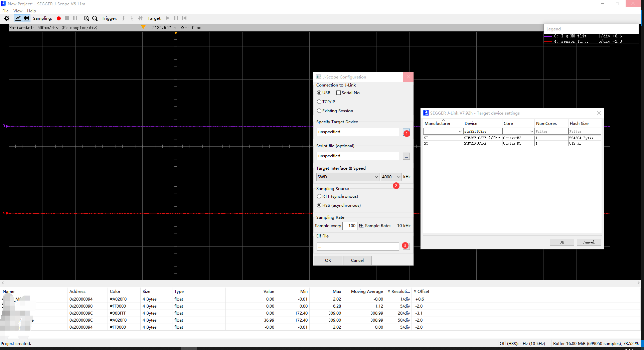Select TCP/IP connection option

coord(319,102)
